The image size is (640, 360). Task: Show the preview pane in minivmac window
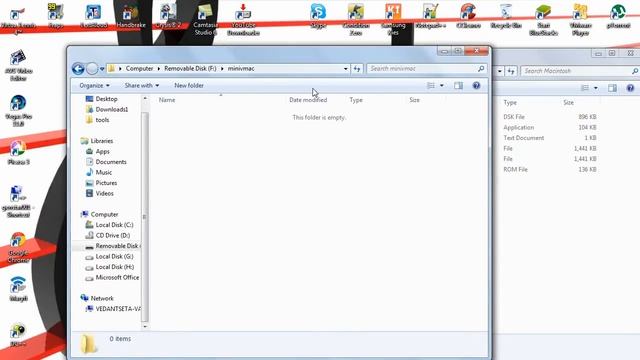458,85
